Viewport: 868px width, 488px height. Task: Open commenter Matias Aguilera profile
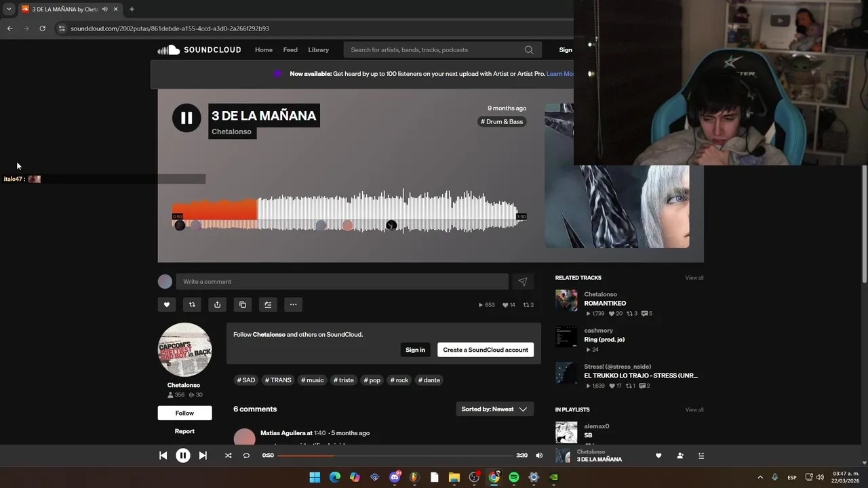click(x=283, y=433)
